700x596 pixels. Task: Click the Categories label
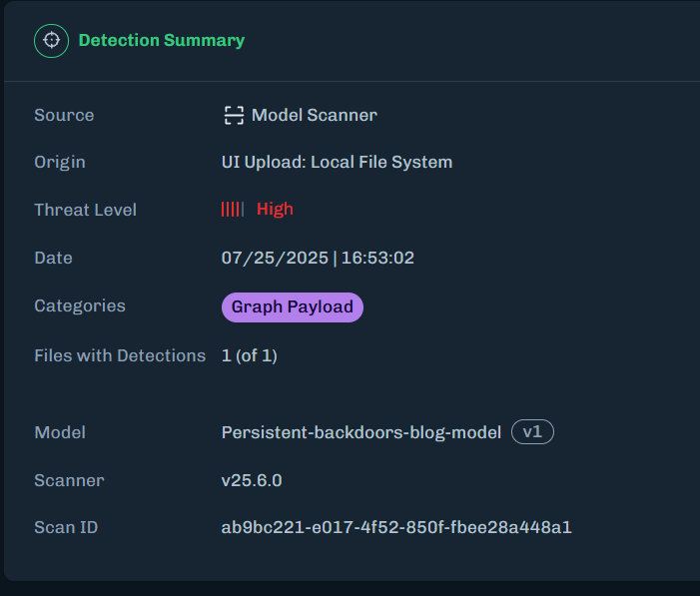(x=80, y=306)
